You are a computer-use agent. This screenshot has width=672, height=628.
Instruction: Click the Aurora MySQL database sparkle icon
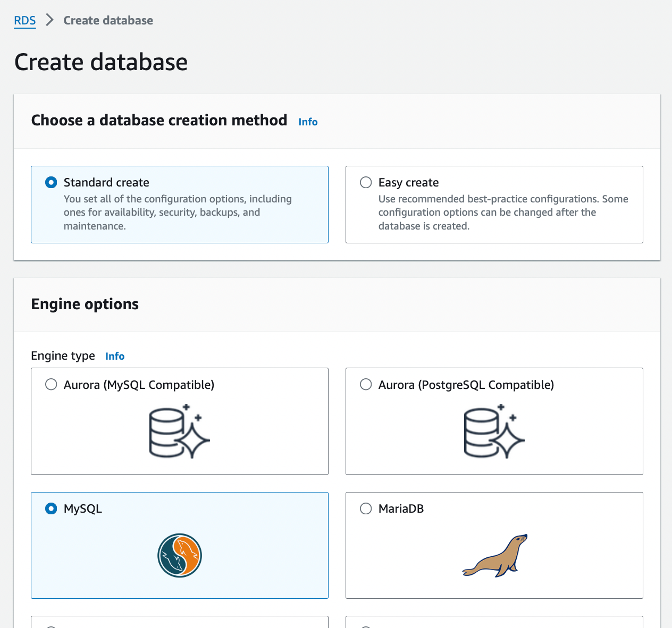(180, 431)
